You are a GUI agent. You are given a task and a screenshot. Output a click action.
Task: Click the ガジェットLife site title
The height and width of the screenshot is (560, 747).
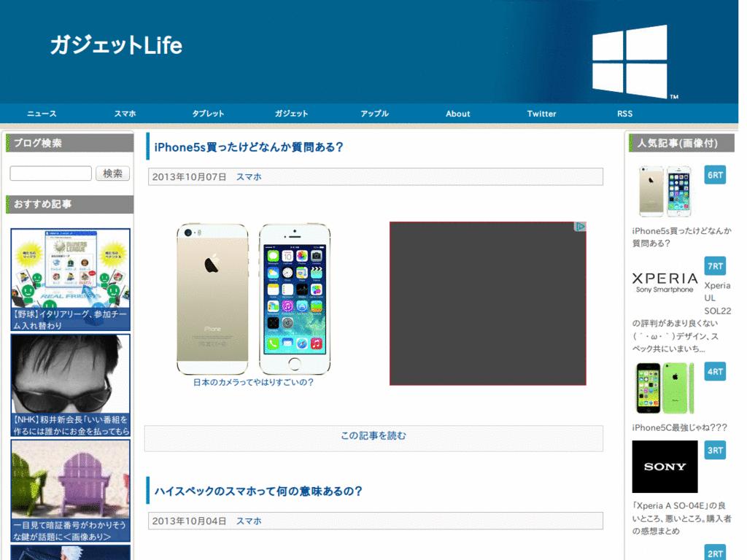[x=116, y=46]
